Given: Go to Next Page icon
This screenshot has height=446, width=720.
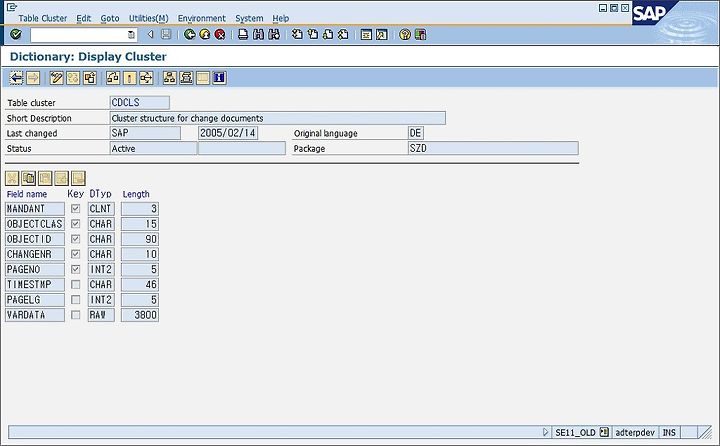Looking at the screenshot, I should [x=328, y=34].
